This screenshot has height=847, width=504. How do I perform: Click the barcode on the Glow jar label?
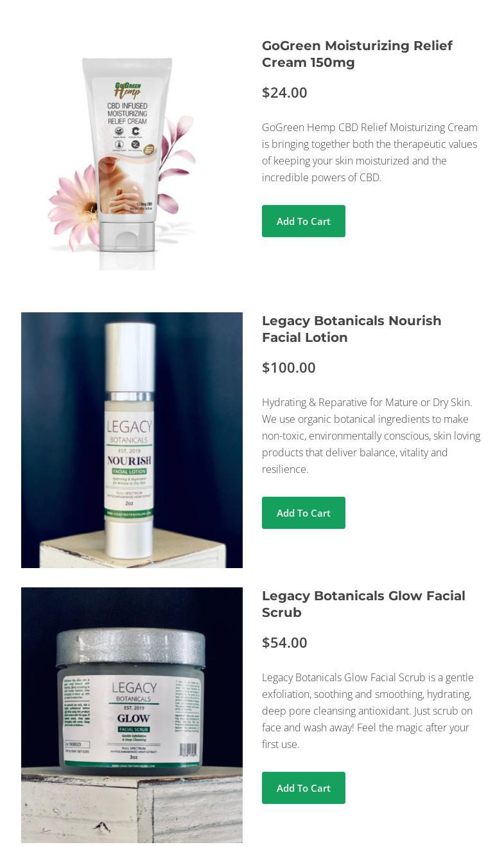pos(188,750)
